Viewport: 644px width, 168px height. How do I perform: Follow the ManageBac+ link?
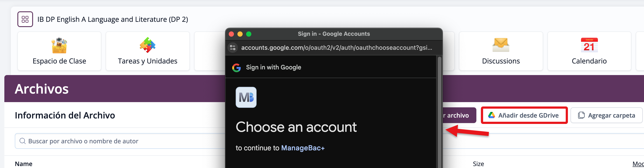click(x=303, y=148)
